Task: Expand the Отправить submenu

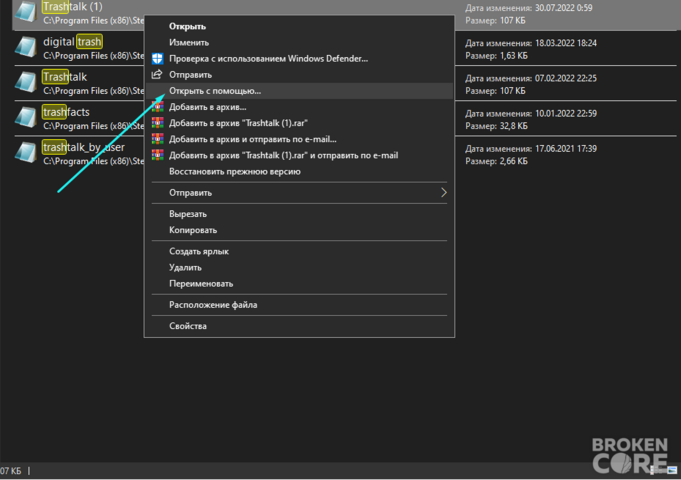Action: coord(299,192)
